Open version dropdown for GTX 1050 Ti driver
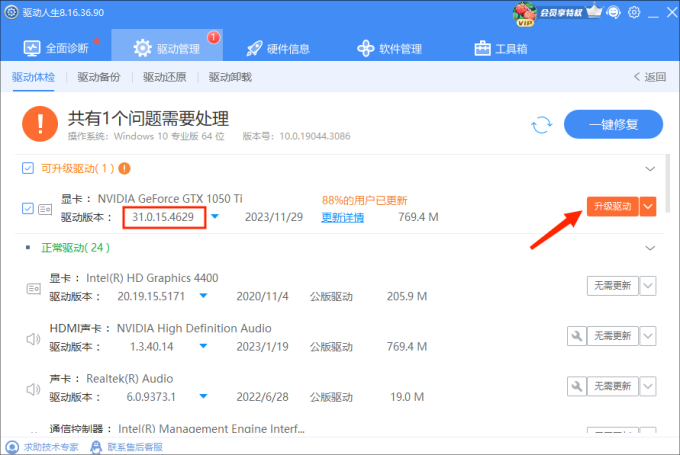 pyautogui.click(x=215, y=217)
